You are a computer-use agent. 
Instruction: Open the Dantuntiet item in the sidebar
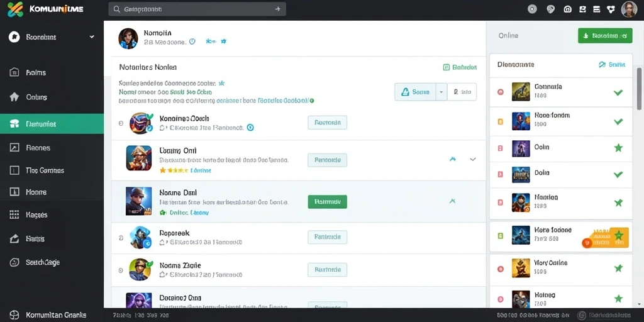(x=52, y=124)
